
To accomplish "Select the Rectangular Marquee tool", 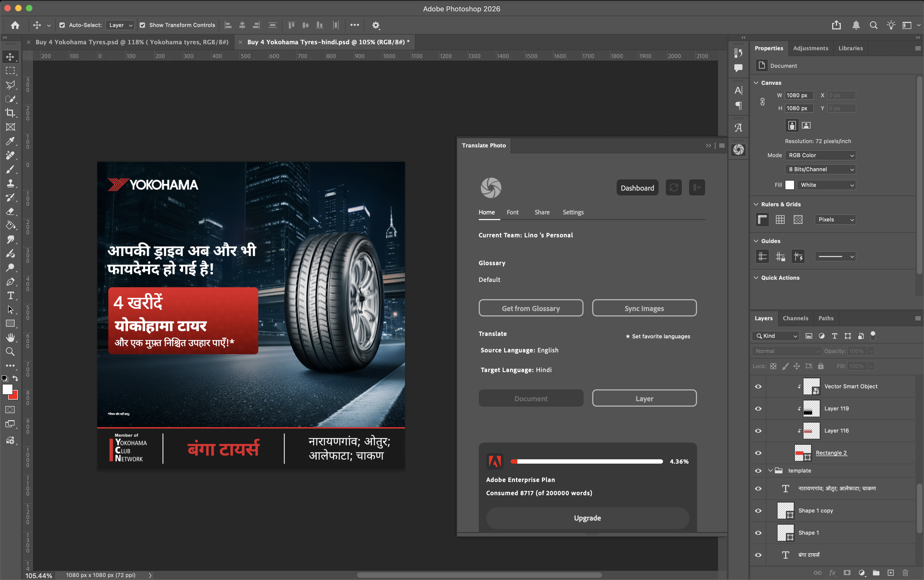I will (x=10, y=71).
